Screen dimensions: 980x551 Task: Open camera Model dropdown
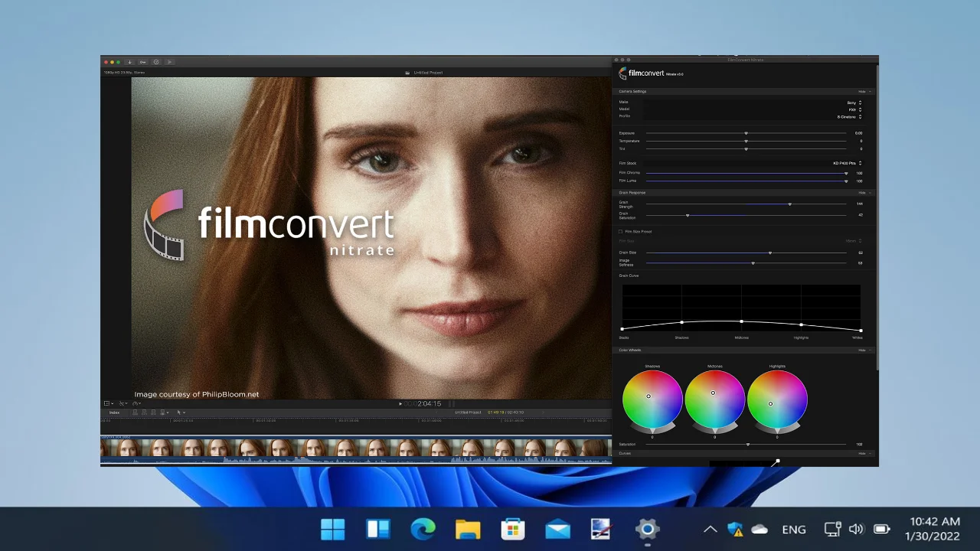click(854, 109)
